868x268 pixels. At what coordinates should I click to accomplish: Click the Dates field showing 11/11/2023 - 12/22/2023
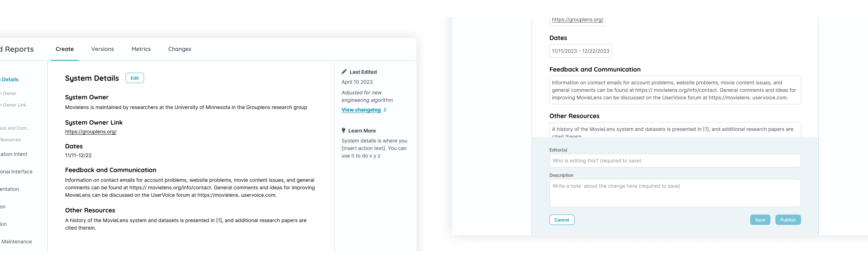pos(580,51)
